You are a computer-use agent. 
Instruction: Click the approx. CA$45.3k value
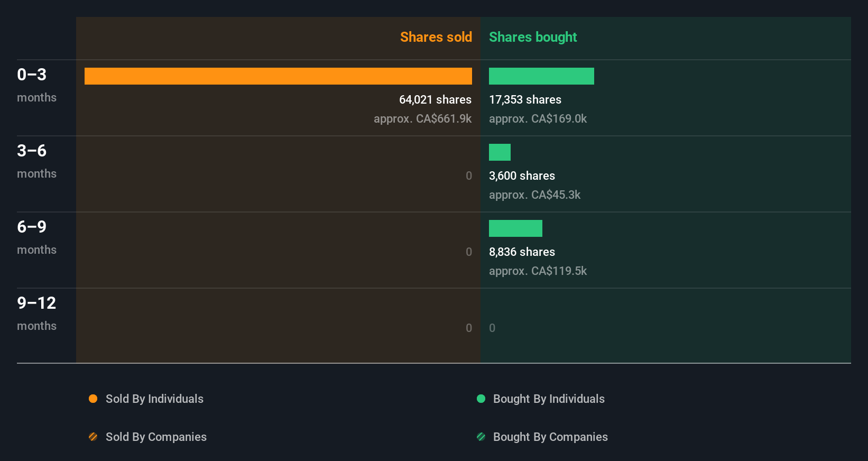[x=534, y=195]
